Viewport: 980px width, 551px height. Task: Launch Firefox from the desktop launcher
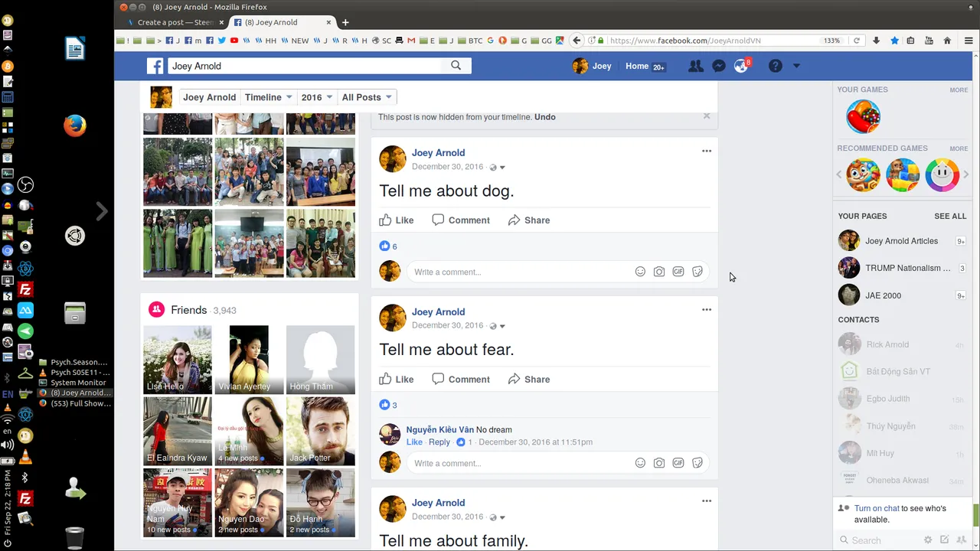[x=75, y=125]
